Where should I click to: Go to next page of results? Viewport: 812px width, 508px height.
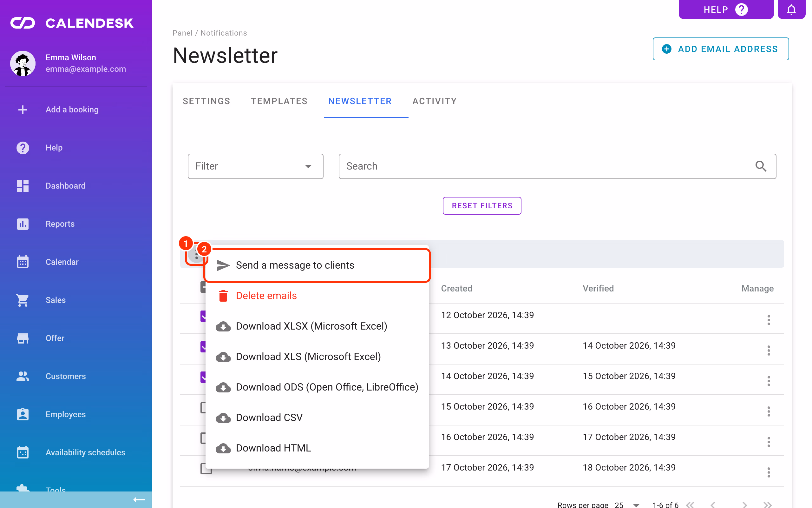coord(744,505)
